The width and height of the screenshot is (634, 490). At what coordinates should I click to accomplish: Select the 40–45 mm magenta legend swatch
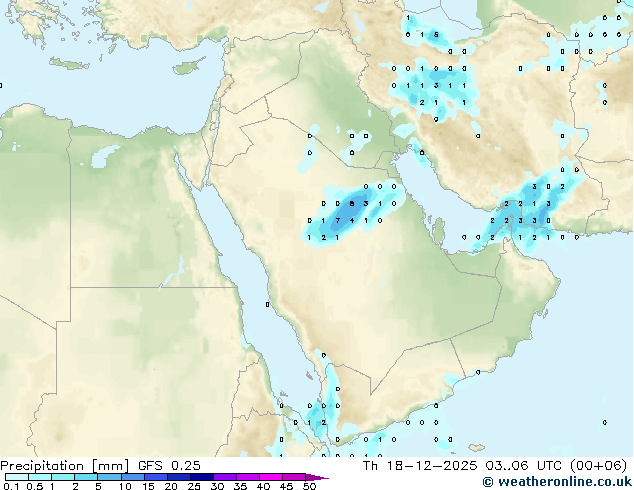click(x=271, y=477)
